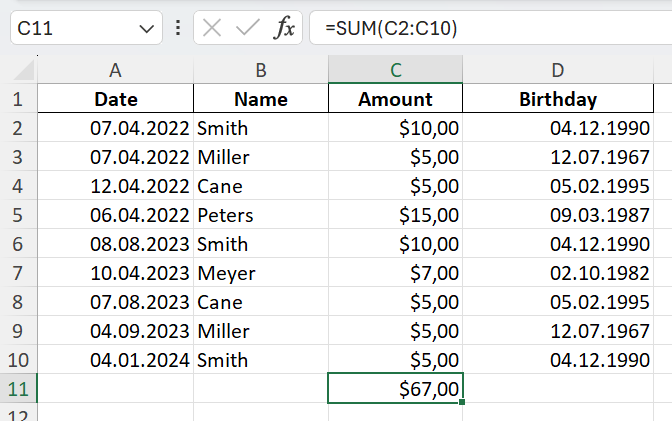Image resolution: width=672 pixels, height=421 pixels.
Task: Select the Peters name cell
Action: 261,215
